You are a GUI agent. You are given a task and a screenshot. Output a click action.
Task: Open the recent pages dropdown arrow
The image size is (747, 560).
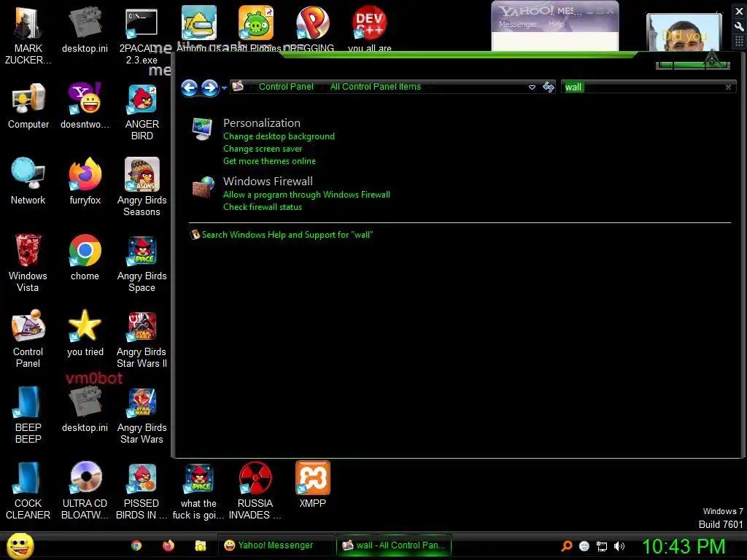(225, 88)
